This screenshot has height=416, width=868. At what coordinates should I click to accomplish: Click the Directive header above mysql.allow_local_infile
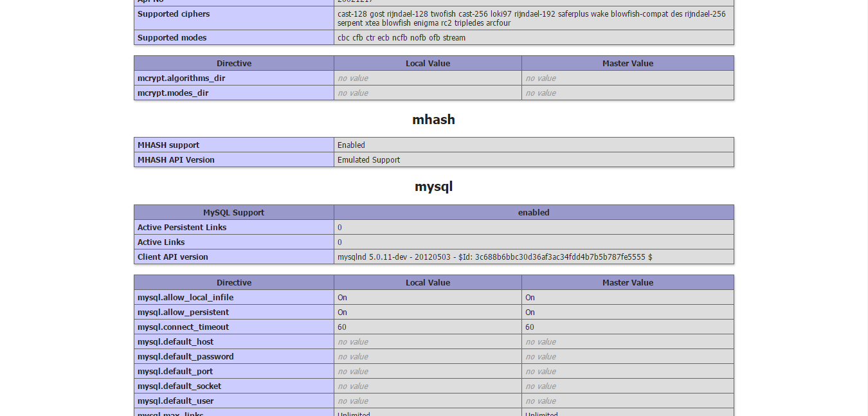pos(234,282)
